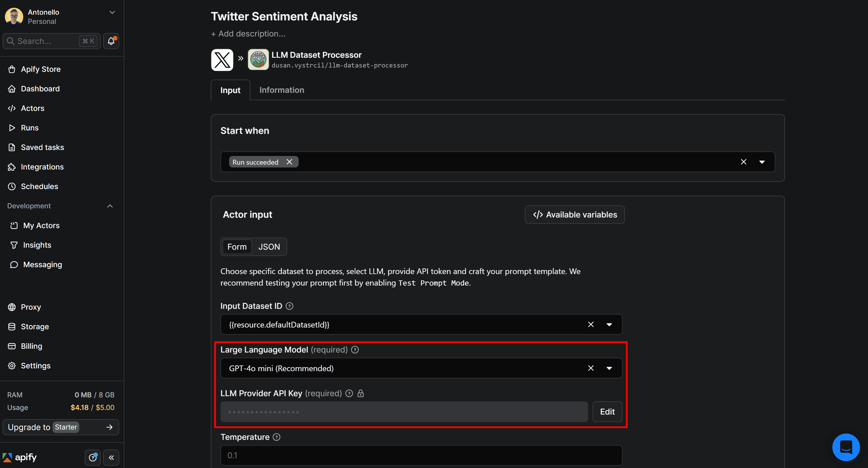The height and width of the screenshot is (468, 868).
Task: Collapse the sidebar with the double-chevron button
Action: (x=111, y=458)
